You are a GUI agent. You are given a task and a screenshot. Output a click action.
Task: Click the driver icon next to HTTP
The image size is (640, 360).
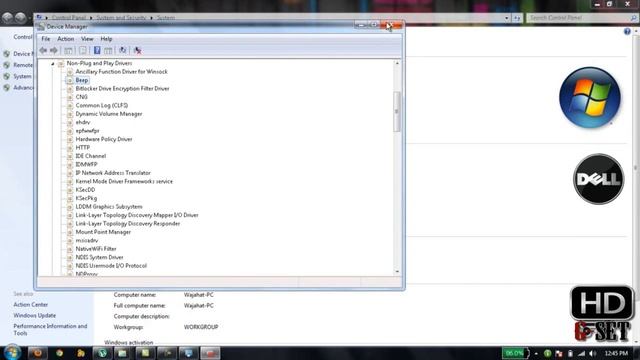[x=70, y=148]
